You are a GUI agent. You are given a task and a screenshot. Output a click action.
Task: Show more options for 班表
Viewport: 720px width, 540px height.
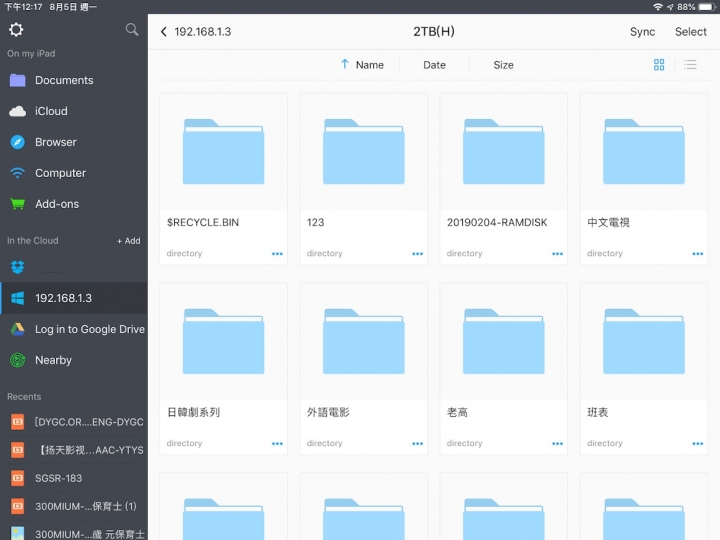[698, 444]
